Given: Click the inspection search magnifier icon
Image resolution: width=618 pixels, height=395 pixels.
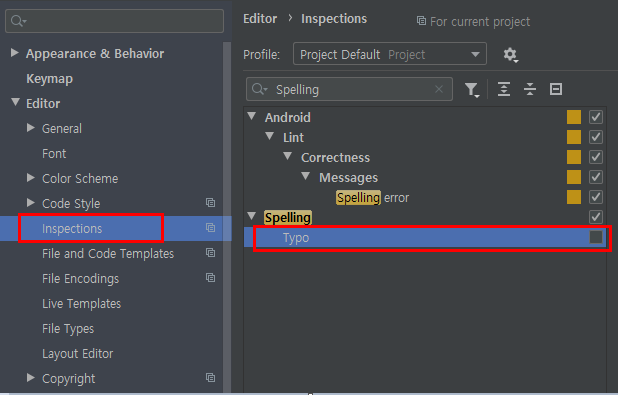Looking at the screenshot, I should 259,89.
